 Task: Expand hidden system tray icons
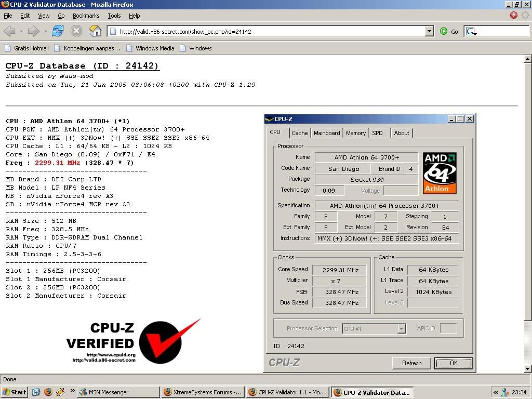click(x=495, y=393)
